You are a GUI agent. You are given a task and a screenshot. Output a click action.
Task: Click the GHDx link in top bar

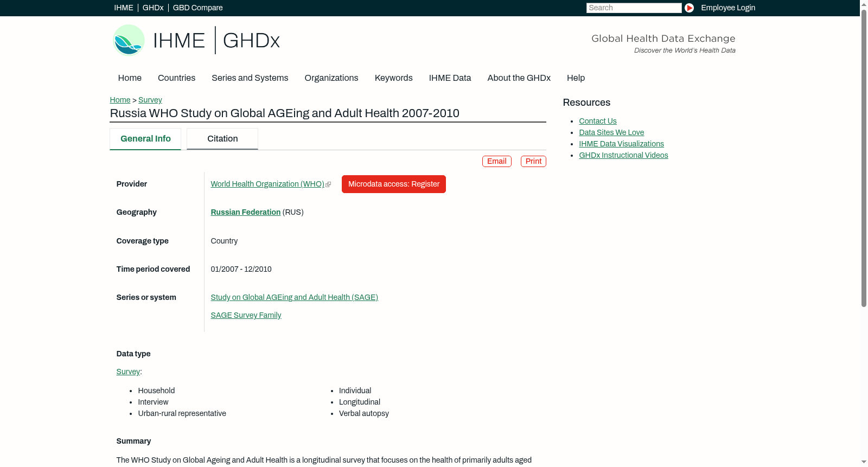(153, 8)
